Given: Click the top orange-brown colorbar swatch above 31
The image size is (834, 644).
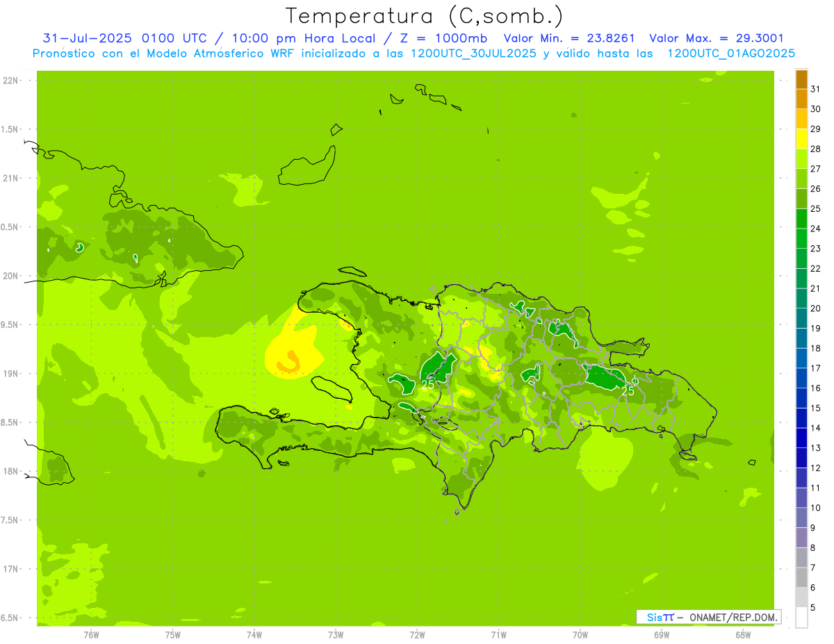Looking at the screenshot, I should click(x=801, y=79).
